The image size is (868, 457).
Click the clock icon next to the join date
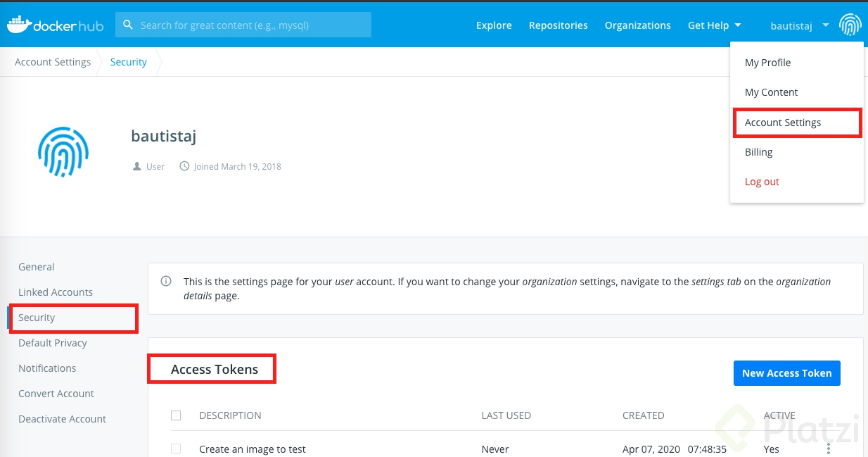184,166
